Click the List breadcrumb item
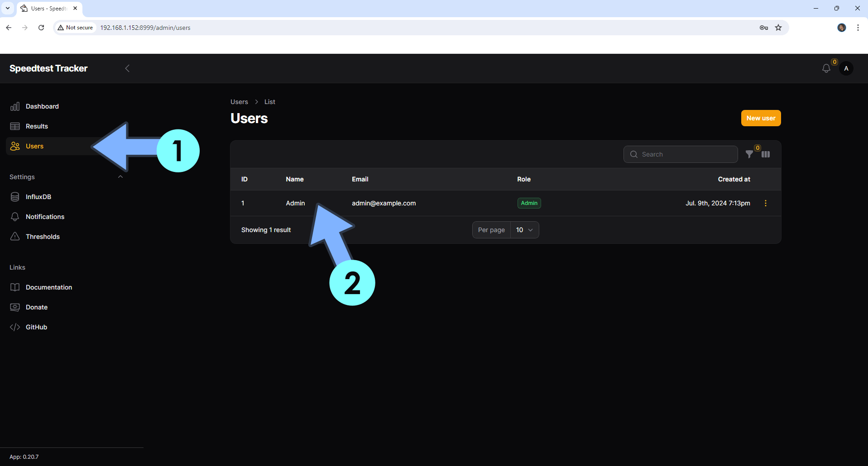This screenshot has height=466, width=868. tap(269, 102)
